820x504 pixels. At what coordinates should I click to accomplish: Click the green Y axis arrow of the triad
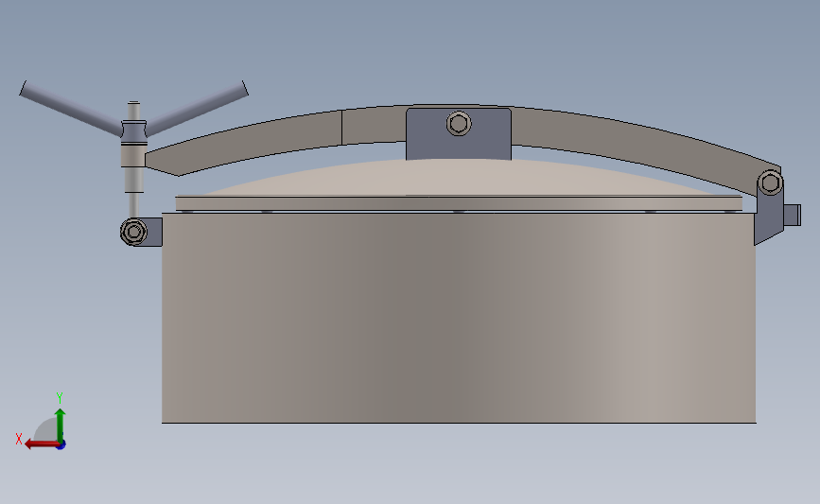pyautogui.click(x=61, y=426)
